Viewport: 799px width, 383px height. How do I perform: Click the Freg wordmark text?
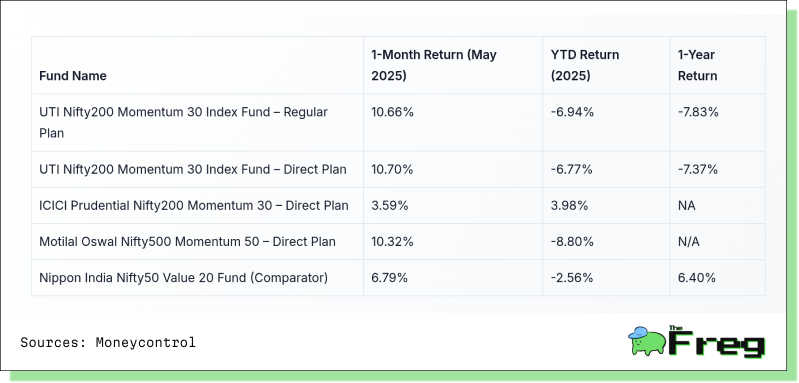pos(717,342)
